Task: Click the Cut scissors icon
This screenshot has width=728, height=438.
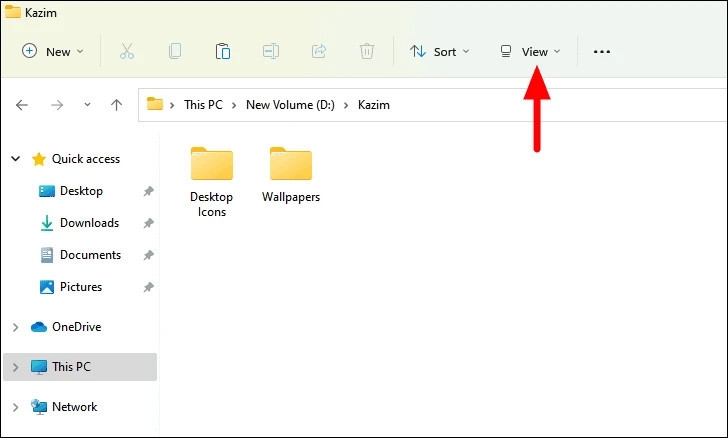Action: coord(127,51)
